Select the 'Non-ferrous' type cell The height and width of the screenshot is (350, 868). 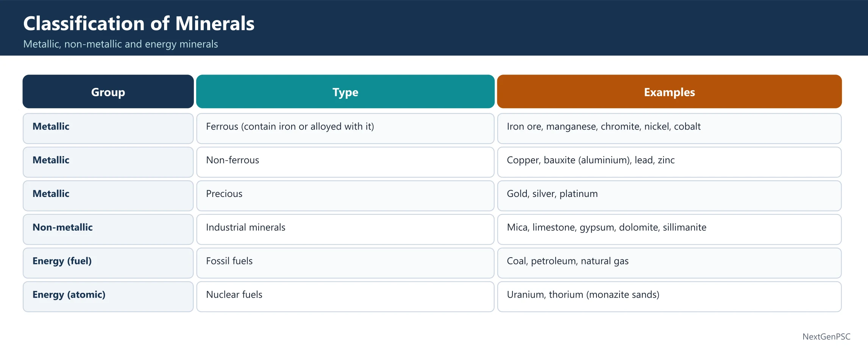coord(345,162)
